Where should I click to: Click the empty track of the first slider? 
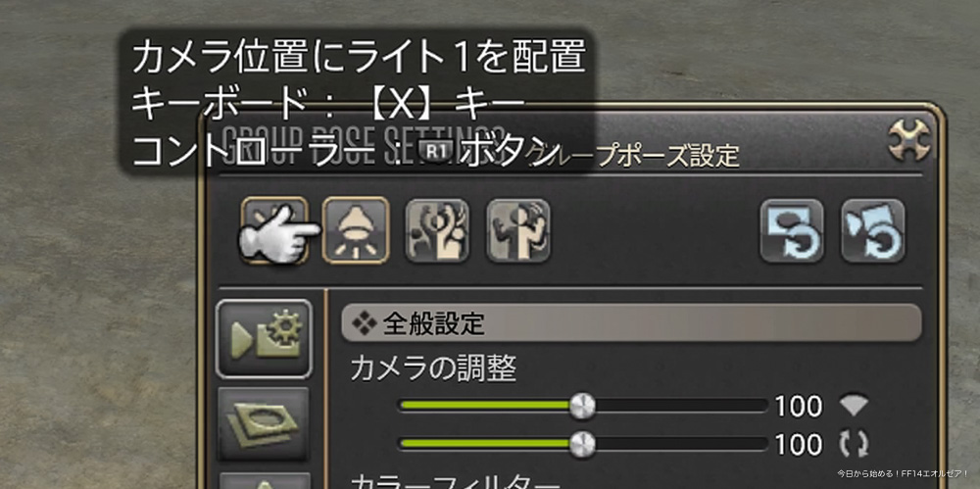pos(681,407)
